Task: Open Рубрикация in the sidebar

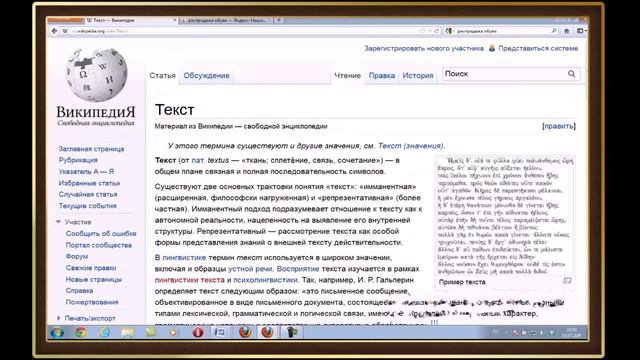Action: click(x=78, y=160)
